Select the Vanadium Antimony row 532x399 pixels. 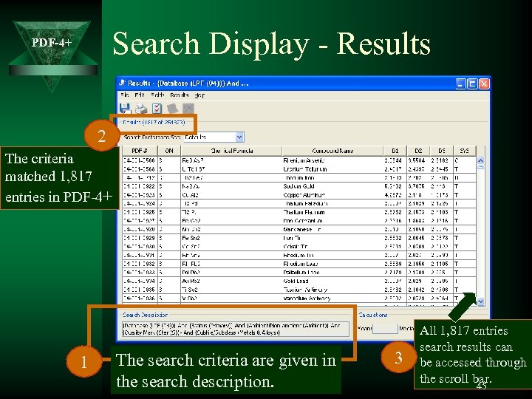point(299,299)
